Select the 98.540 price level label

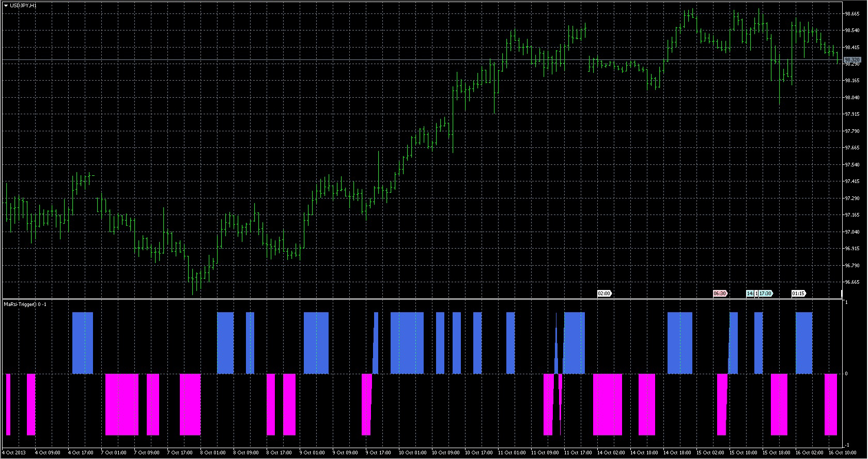click(852, 30)
